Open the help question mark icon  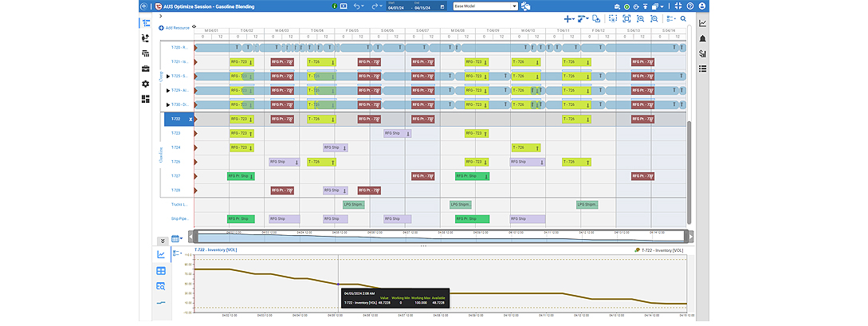[x=689, y=6]
